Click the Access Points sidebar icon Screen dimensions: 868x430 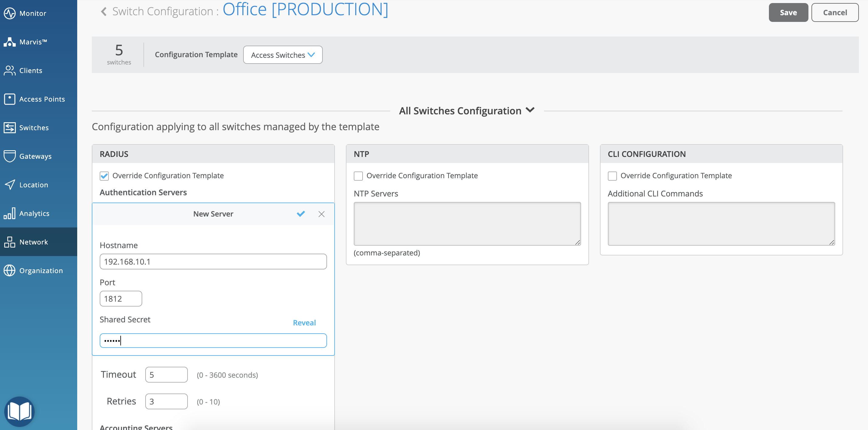pos(9,99)
